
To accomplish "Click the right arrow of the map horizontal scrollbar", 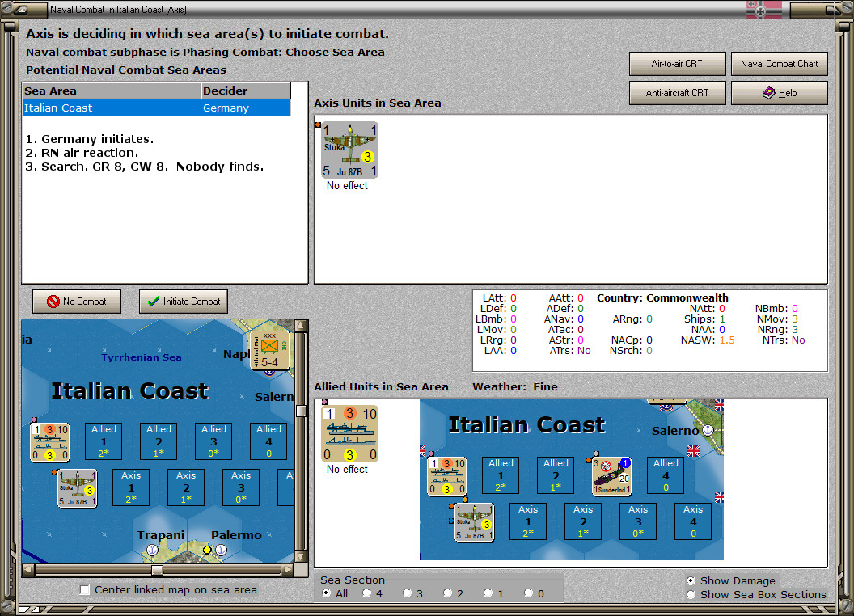I will coord(288,570).
